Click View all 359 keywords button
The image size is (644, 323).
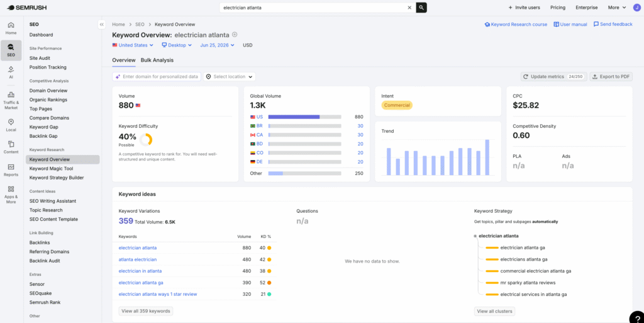[x=146, y=311]
